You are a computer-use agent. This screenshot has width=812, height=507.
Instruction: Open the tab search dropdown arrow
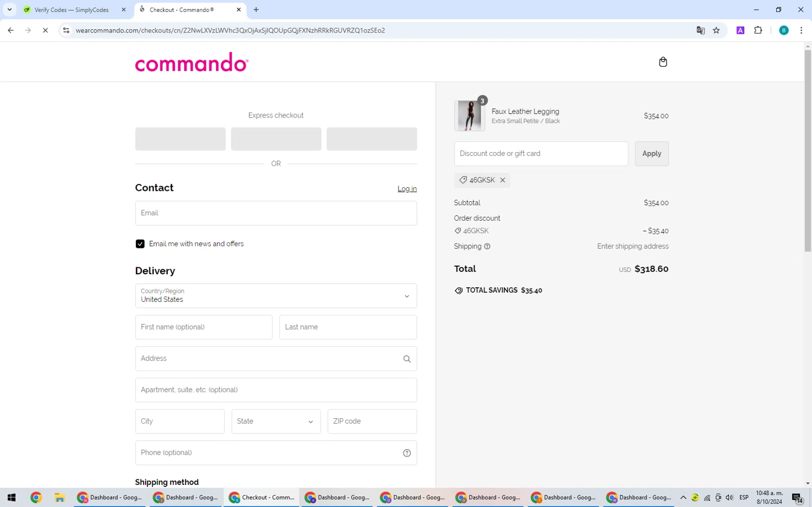tap(9, 10)
